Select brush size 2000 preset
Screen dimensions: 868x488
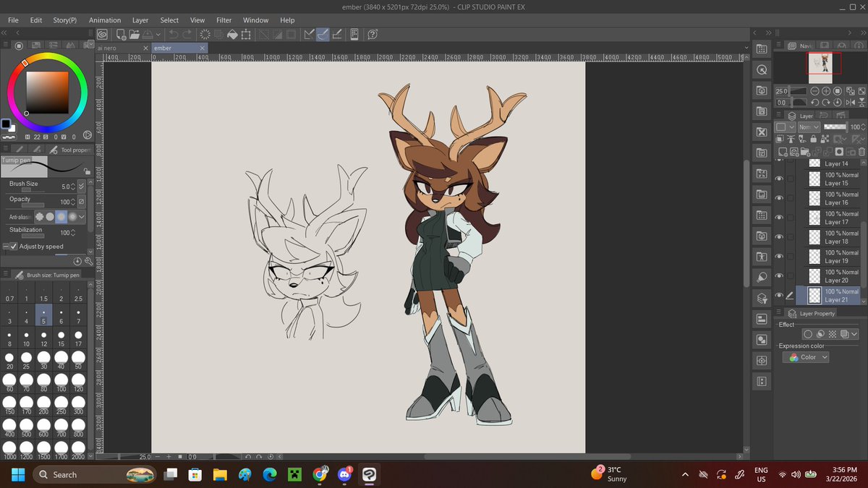pyautogui.click(x=79, y=450)
